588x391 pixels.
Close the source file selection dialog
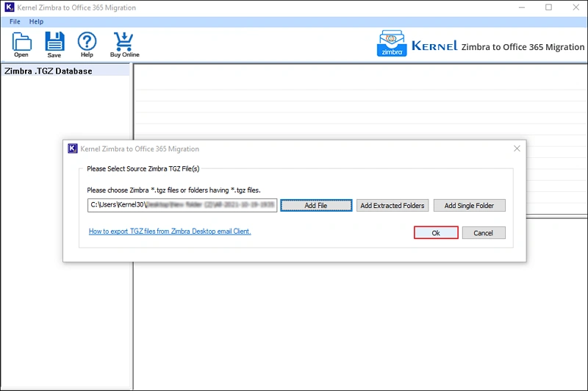[517, 148]
